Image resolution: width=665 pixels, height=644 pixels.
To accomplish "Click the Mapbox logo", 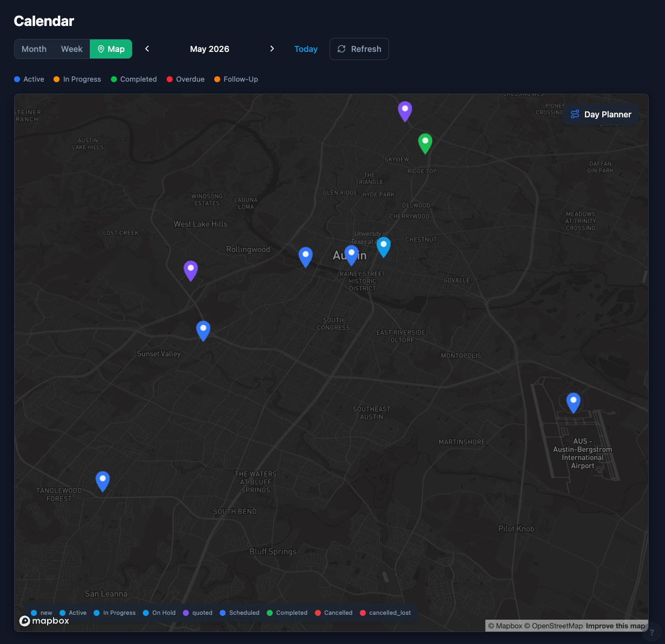I will pos(44,621).
